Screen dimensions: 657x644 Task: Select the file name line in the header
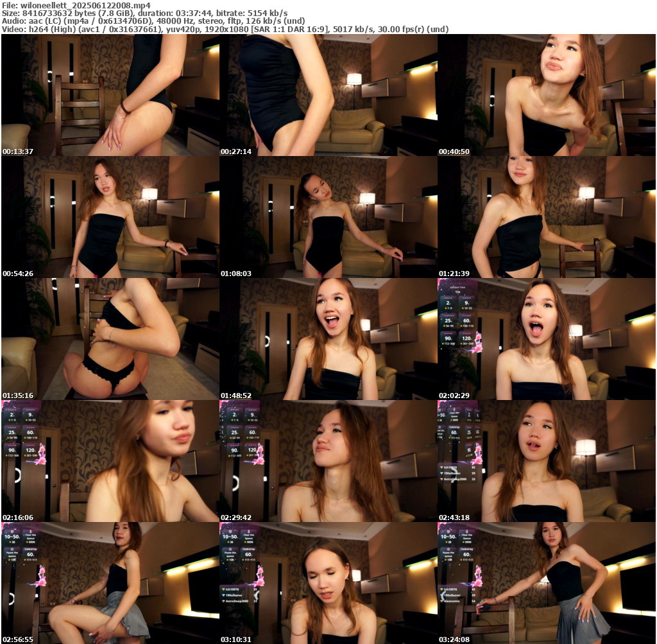click(76, 5)
